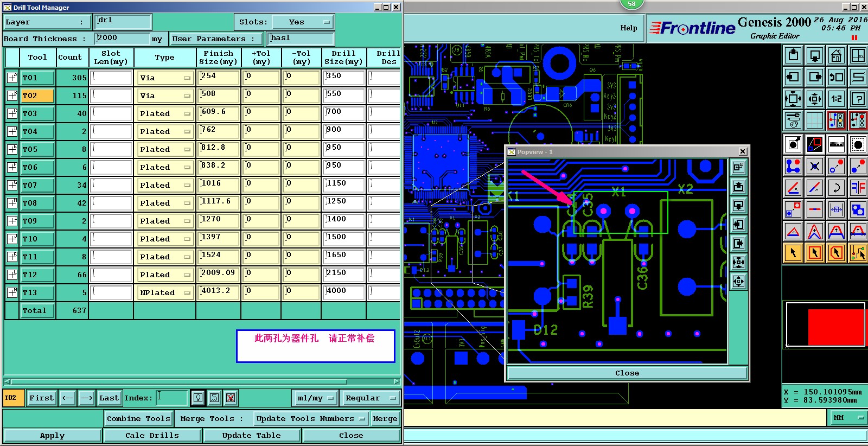The width and height of the screenshot is (868, 446).
Task: Click the red X clear icon beside Index
Action: 231,398
